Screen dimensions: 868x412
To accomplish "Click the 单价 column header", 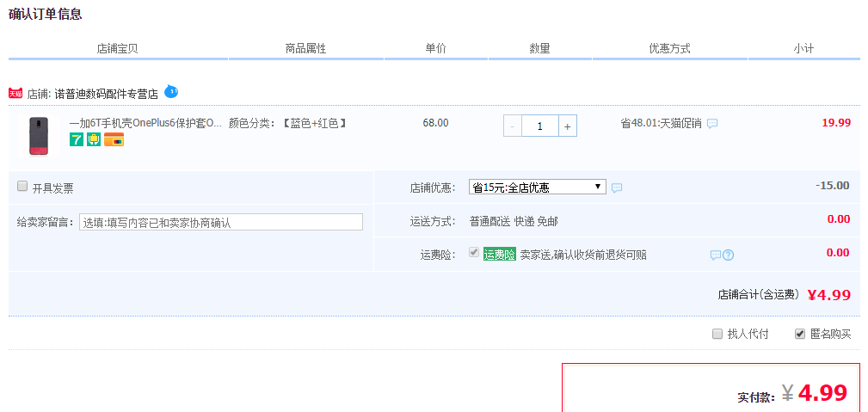I will tap(435, 48).
